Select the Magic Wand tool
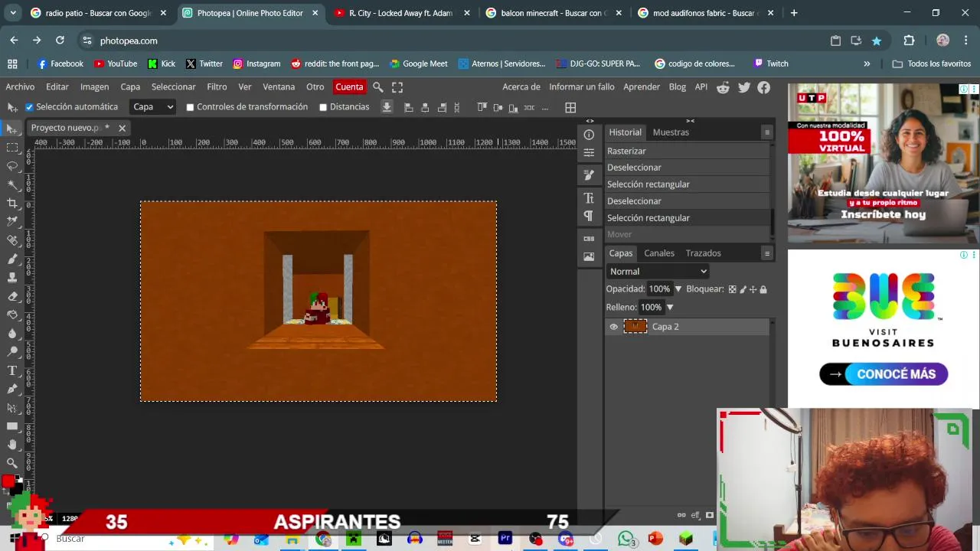The width and height of the screenshot is (980, 551). point(12,184)
